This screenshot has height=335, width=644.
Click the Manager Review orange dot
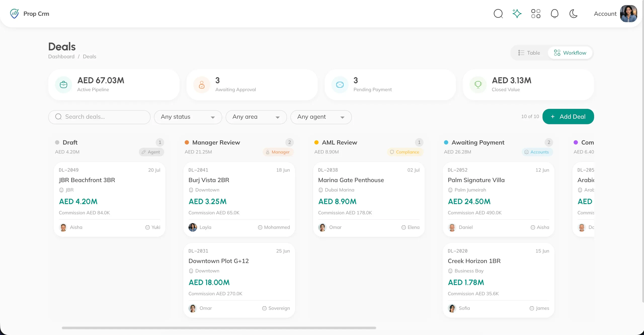pos(187,143)
